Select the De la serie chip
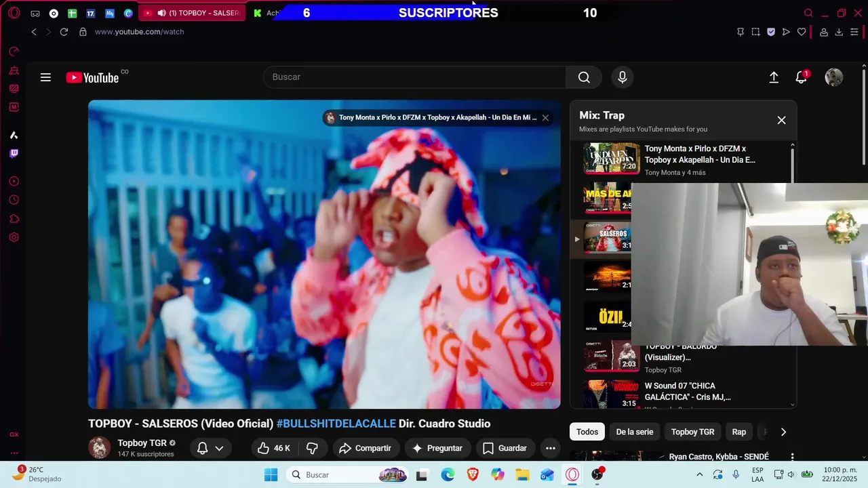 (635, 432)
